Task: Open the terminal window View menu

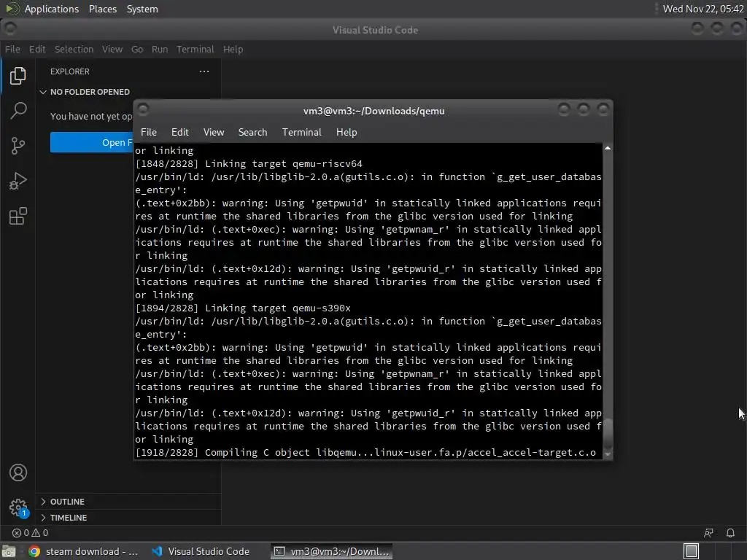Action: [214, 133]
